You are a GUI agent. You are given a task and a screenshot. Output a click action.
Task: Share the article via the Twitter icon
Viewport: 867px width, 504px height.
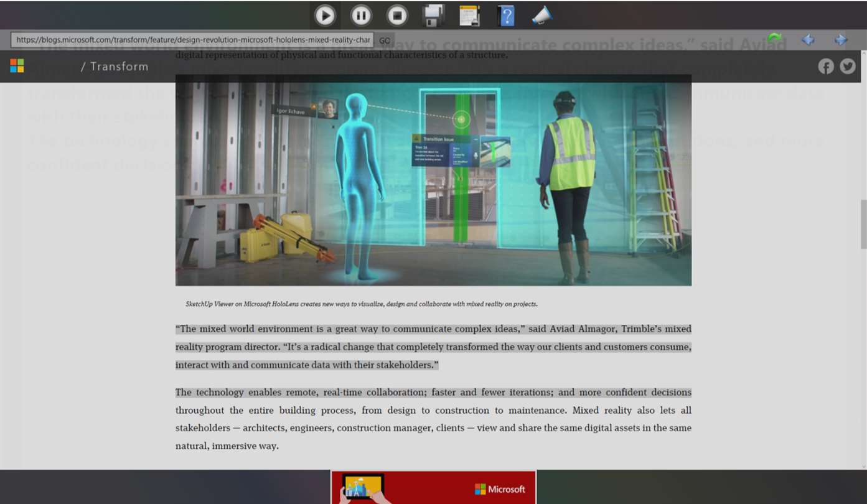(x=848, y=67)
